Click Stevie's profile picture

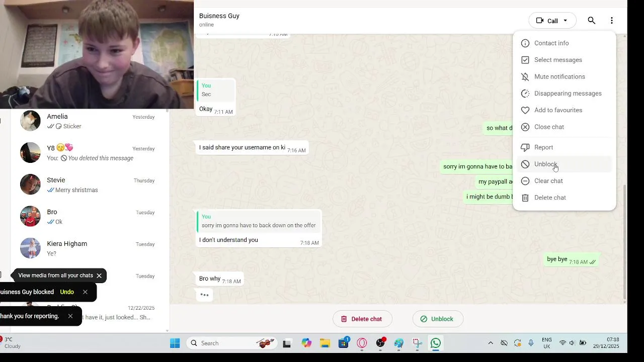[x=30, y=185]
